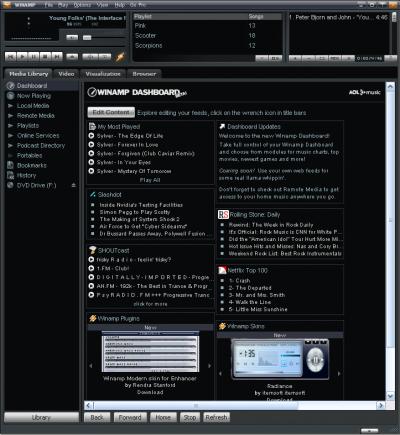Click the Edit Content button
This screenshot has width=400, height=435.
point(111,112)
